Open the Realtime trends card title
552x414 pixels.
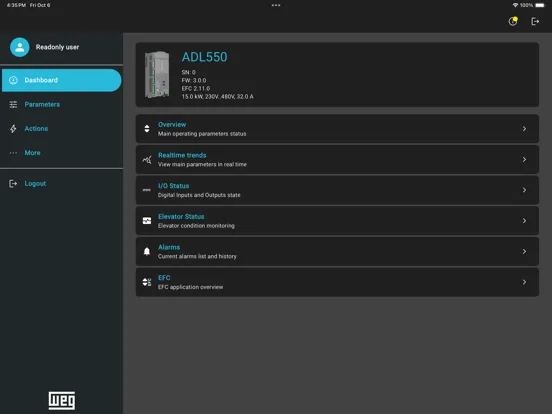click(182, 155)
